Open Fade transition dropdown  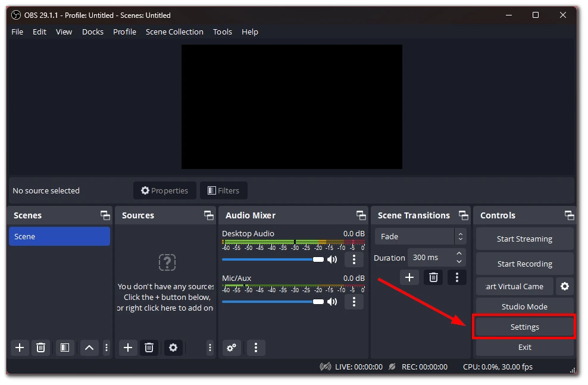tap(420, 237)
